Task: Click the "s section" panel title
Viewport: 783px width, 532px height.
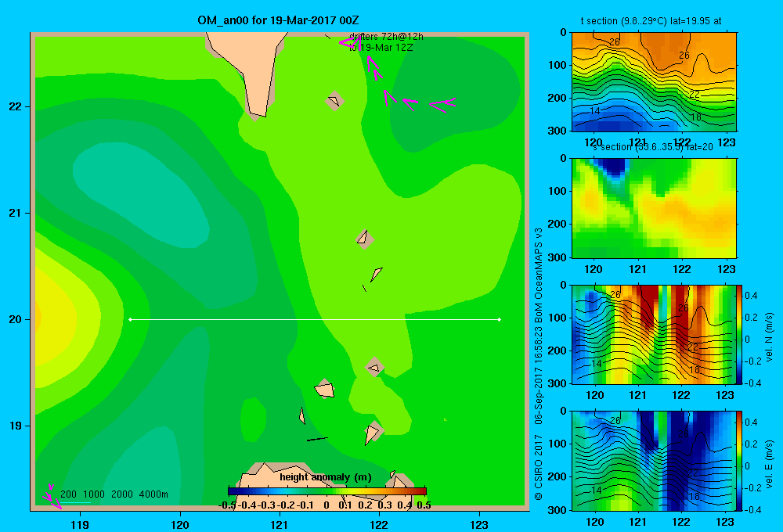Action: pyautogui.click(x=652, y=147)
